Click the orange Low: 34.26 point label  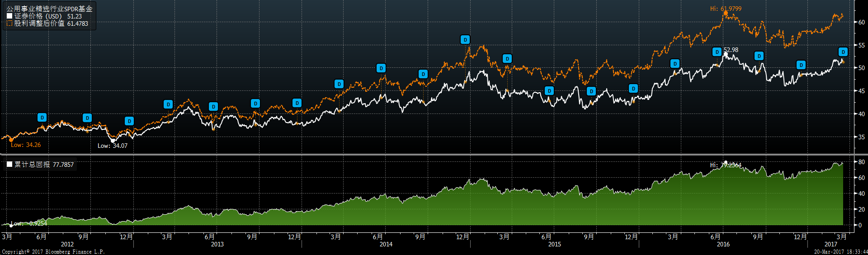pos(26,145)
